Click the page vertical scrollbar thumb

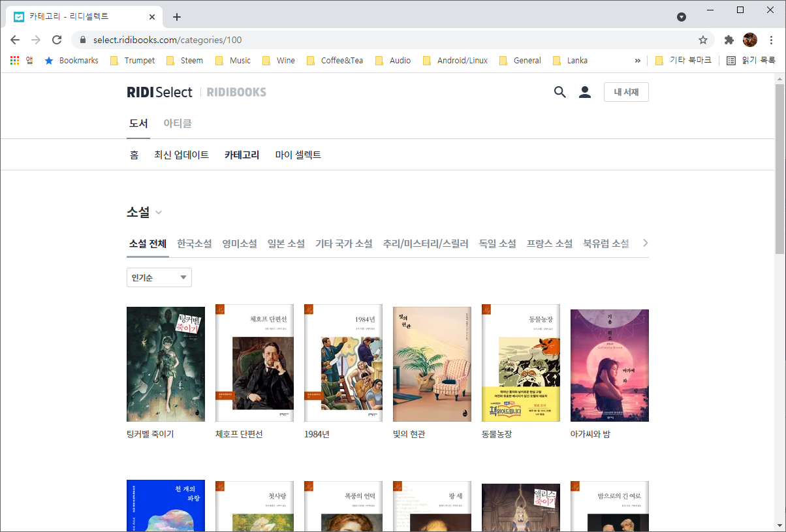[779, 168]
